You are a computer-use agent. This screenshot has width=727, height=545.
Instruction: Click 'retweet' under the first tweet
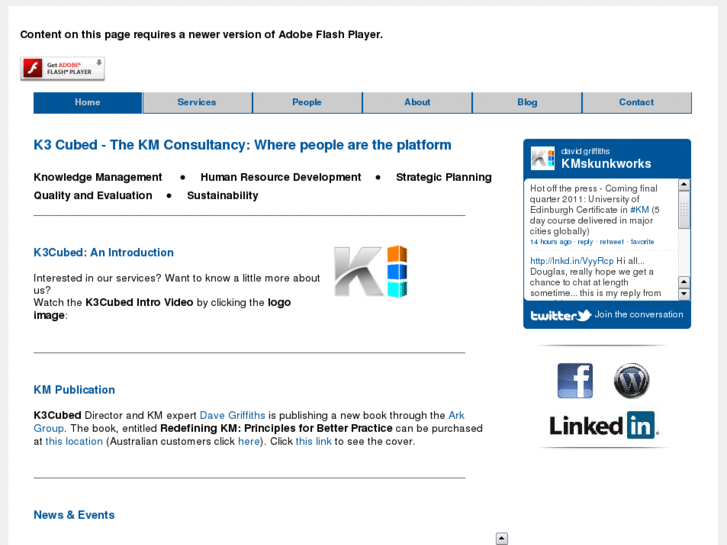(x=612, y=242)
